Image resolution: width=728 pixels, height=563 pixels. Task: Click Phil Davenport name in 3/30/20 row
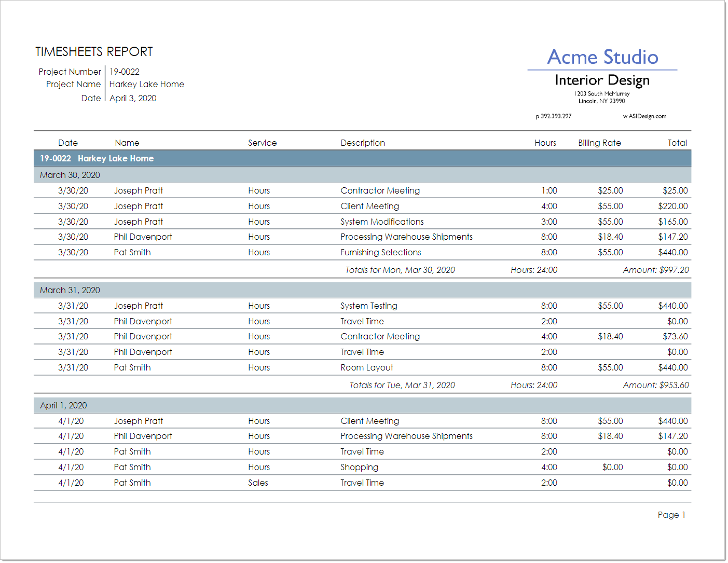point(143,237)
